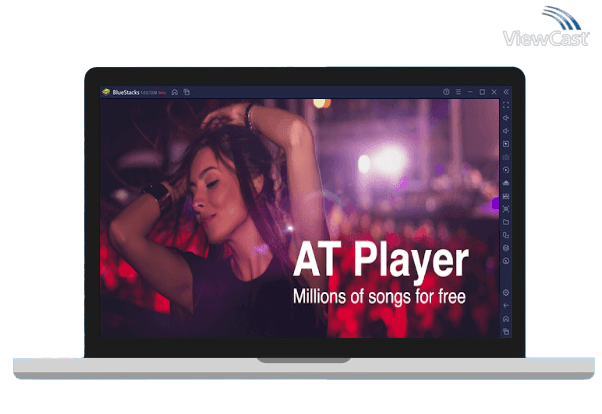
Task: Go to Android home via sidebar home icon
Action: pos(506,319)
